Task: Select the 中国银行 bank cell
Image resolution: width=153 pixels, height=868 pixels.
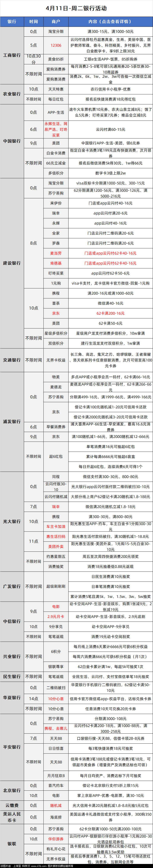Action: coord(12,141)
